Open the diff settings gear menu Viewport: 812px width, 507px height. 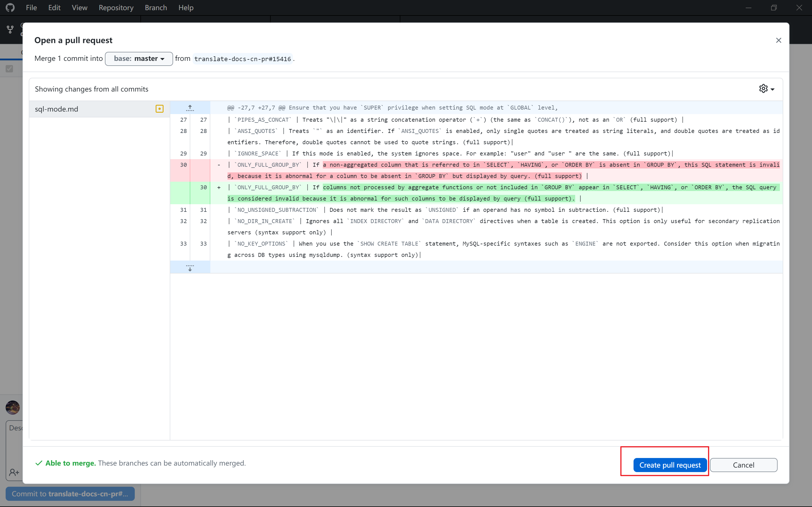(766, 89)
